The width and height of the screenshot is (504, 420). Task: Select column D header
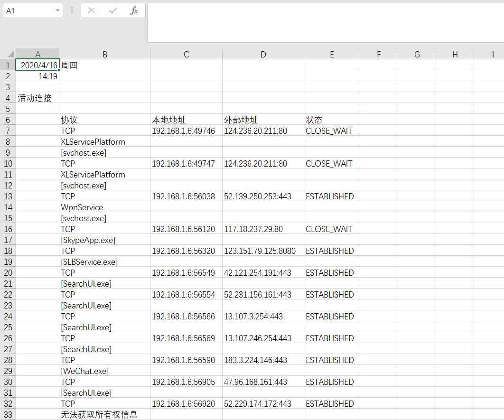[263, 55]
